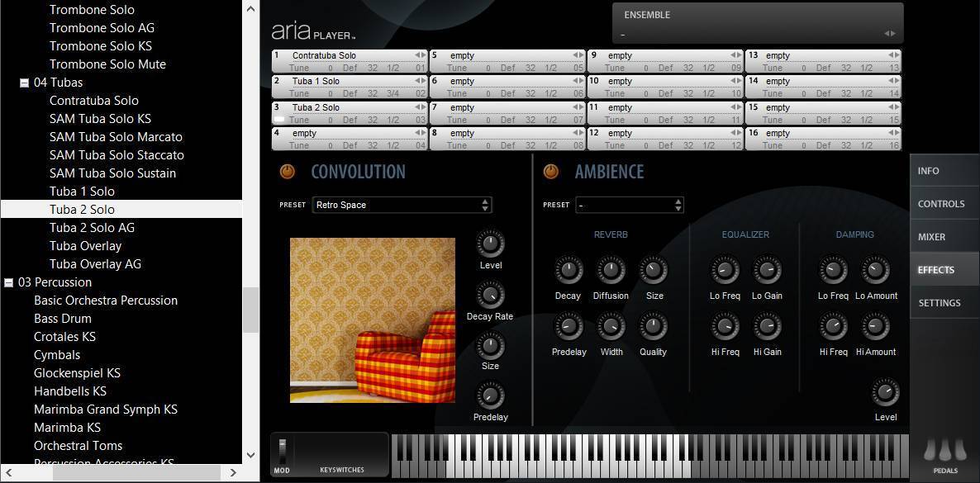Click the reverb Predelay knob in Ambience
980x483 pixels.
(568, 327)
